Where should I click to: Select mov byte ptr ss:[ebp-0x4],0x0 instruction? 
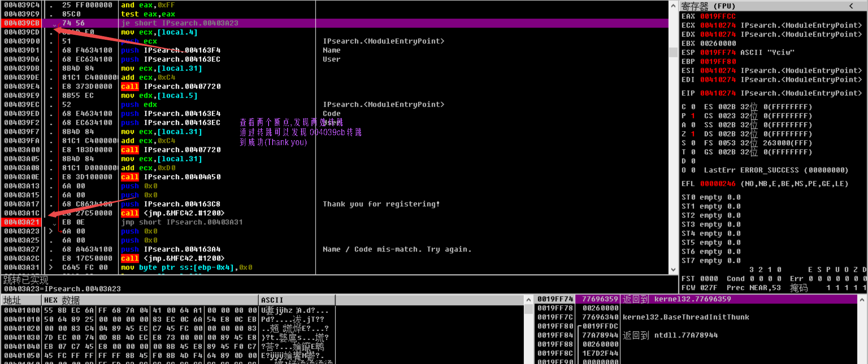pyautogui.click(x=187, y=267)
